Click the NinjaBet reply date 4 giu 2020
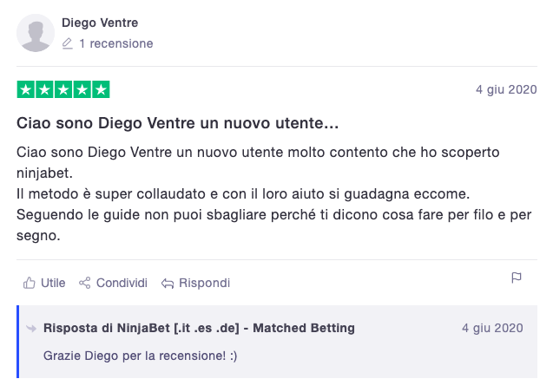This screenshot has height=392, width=553. pos(492,328)
